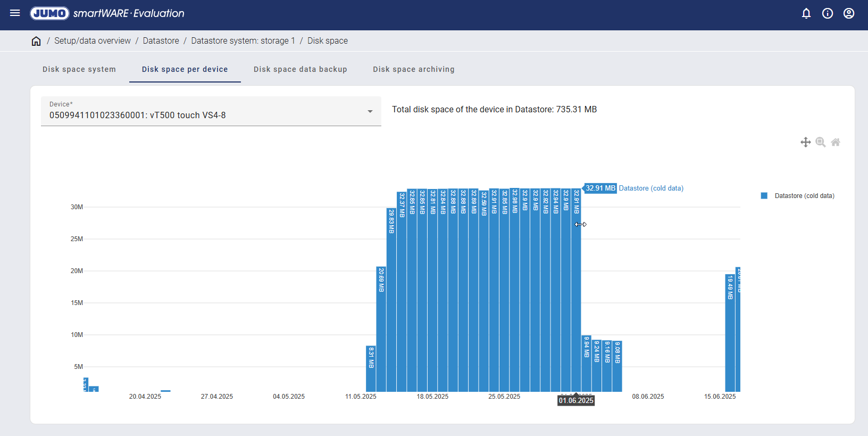Screen dimensions: 868x436
Task: Open the information icon in header
Action: [x=828, y=13]
